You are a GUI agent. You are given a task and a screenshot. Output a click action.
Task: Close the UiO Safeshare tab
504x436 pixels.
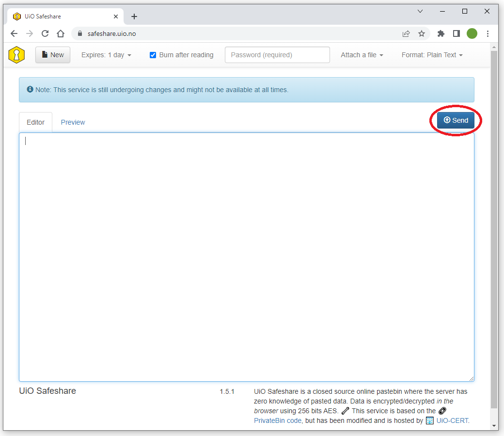click(116, 16)
